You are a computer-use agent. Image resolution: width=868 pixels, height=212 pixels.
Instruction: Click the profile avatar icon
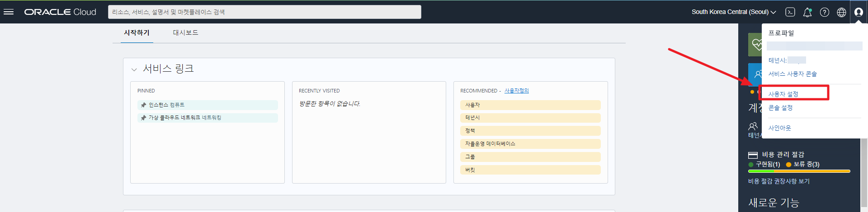[x=858, y=12]
